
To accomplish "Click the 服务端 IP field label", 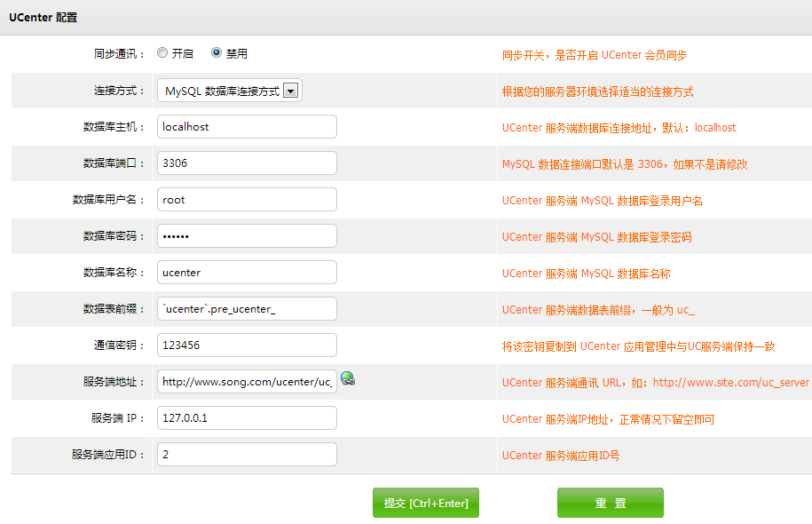I will coord(118,418).
